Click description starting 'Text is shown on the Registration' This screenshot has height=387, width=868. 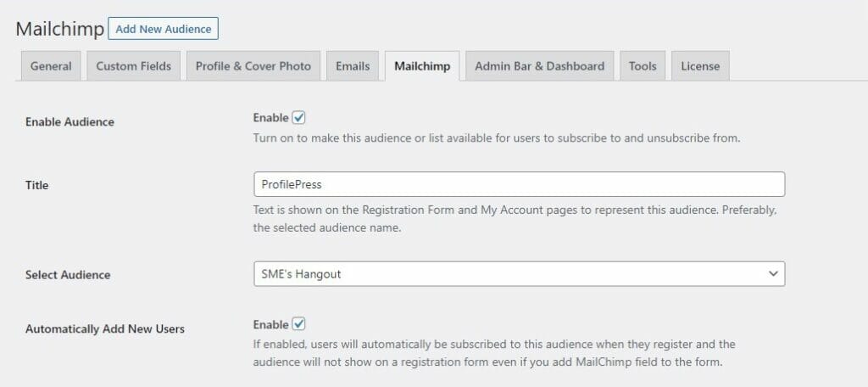pos(515,220)
